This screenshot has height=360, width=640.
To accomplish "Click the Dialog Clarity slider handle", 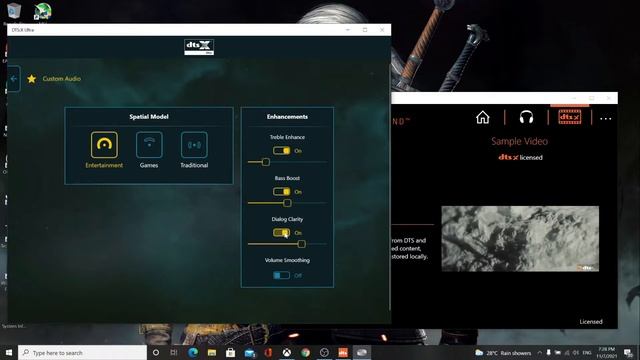I will pyautogui.click(x=302, y=244).
